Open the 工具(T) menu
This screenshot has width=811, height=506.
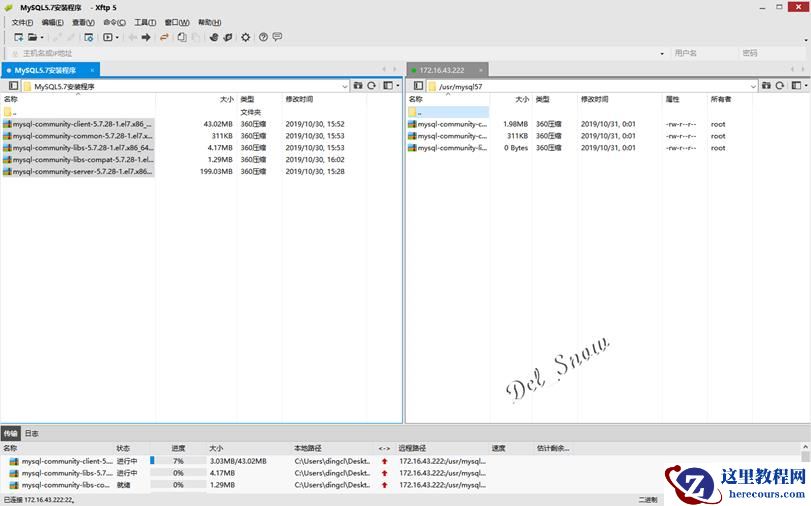point(145,22)
